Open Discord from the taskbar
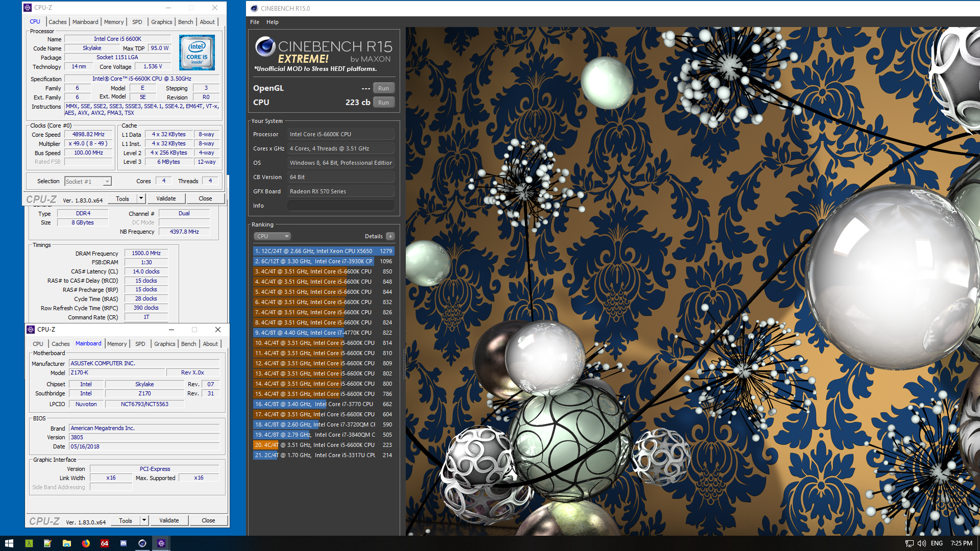 click(x=123, y=543)
